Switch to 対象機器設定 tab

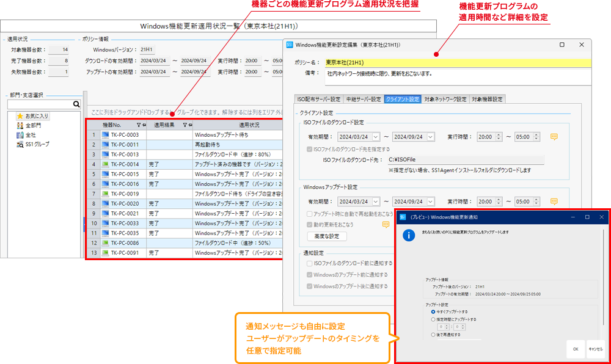tap(487, 100)
